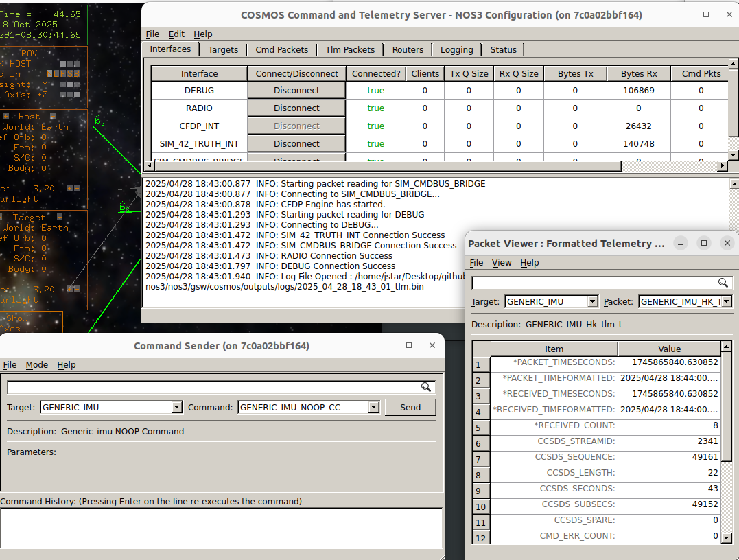Click scroll-up arrow of Interfaces table
The image size is (739, 560).
pyautogui.click(x=733, y=63)
